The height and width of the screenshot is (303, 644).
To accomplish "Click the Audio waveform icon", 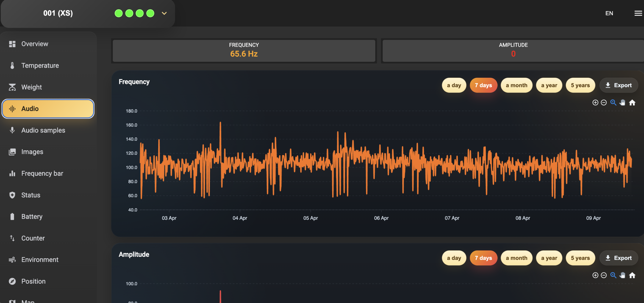I will click(12, 109).
